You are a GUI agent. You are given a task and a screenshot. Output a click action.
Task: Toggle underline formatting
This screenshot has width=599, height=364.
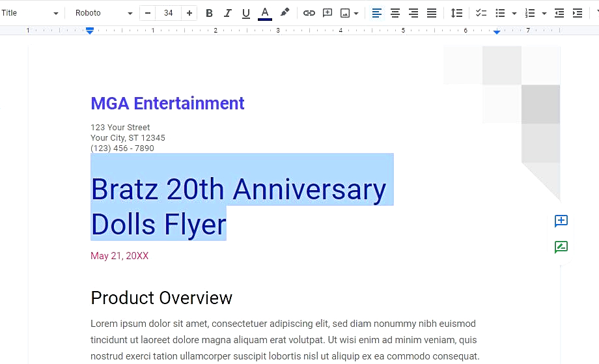point(245,13)
